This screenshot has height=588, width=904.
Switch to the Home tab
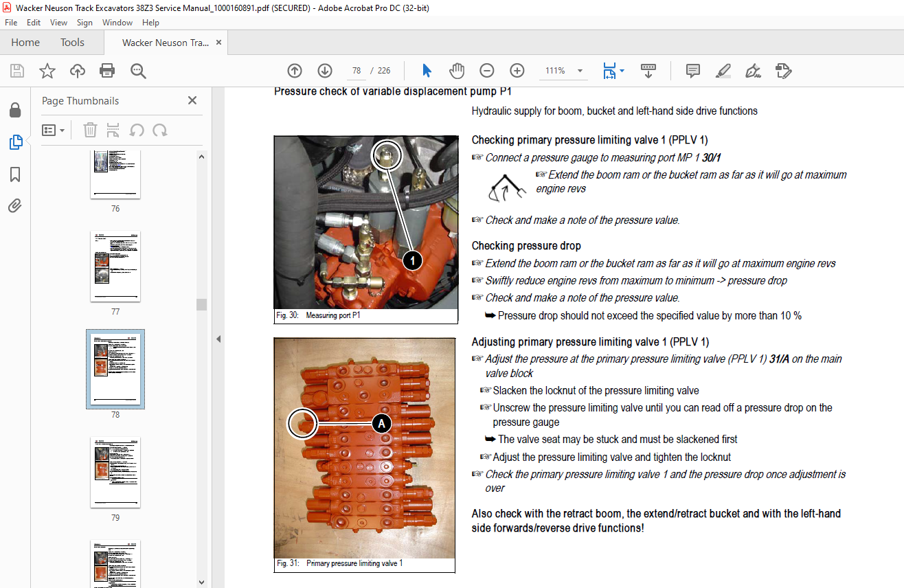[25, 43]
